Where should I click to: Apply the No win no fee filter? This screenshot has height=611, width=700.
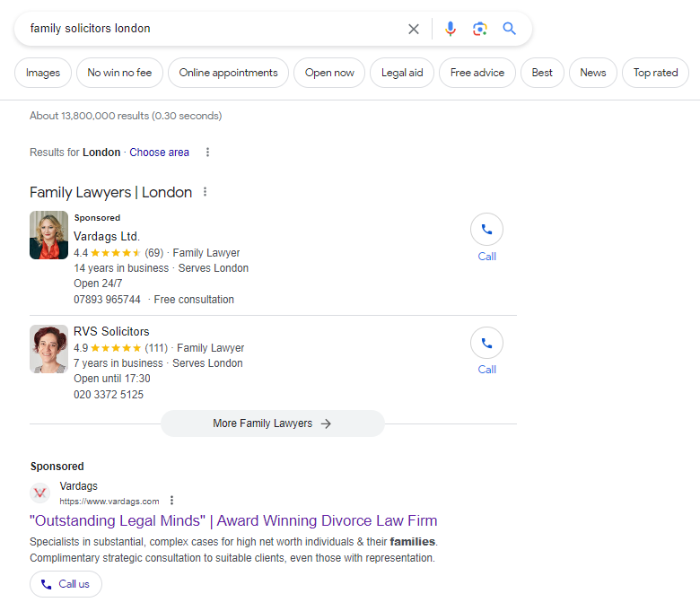click(119, 73)
